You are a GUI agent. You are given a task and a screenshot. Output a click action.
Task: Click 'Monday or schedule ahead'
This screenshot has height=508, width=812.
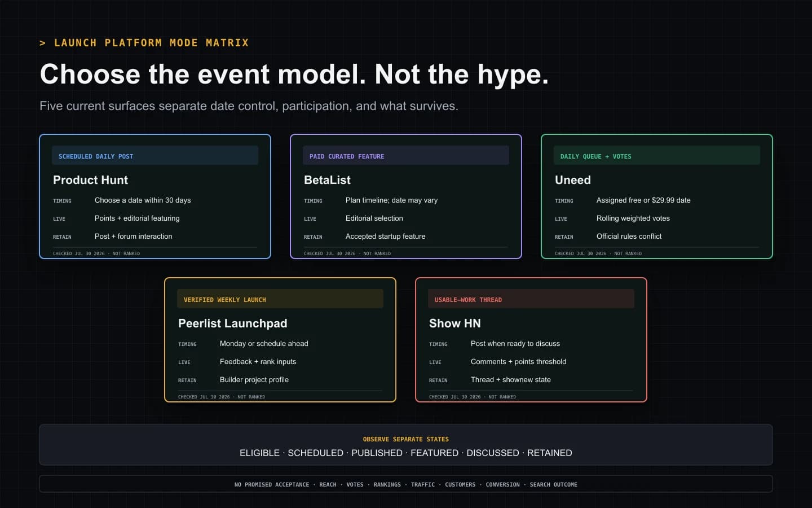coord(264,344)
